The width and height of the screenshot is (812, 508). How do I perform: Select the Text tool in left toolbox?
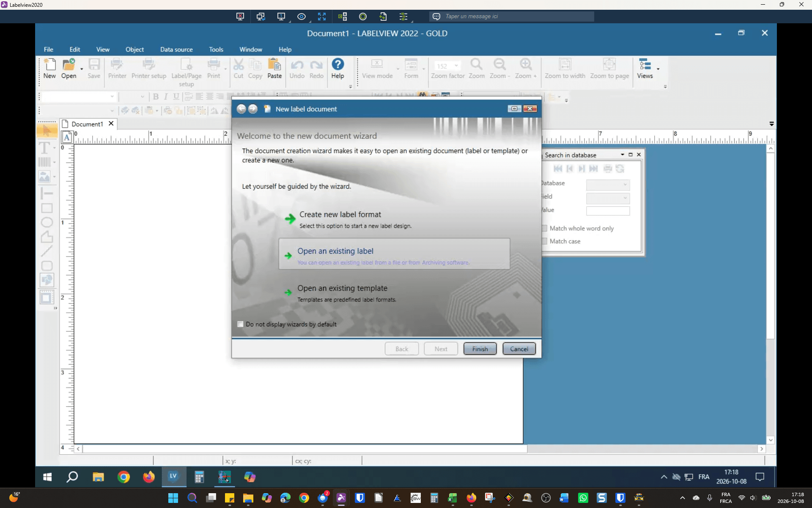(44, 148)
